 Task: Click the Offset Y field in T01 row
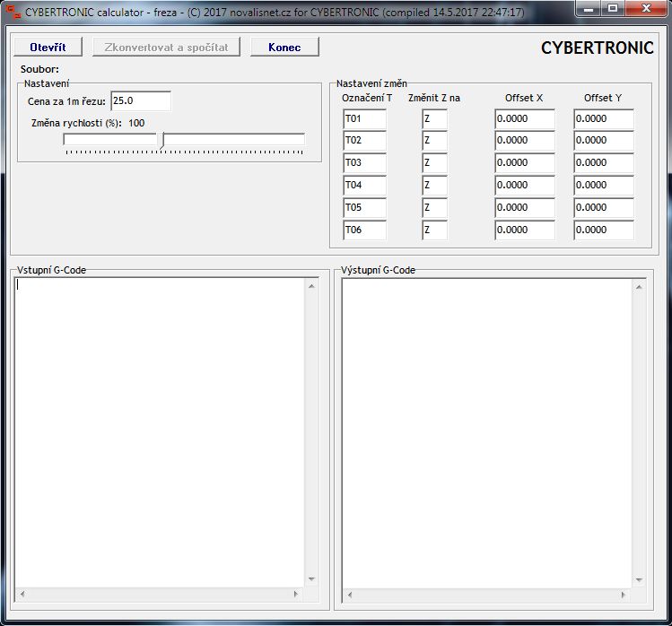[x=604, y=118]
